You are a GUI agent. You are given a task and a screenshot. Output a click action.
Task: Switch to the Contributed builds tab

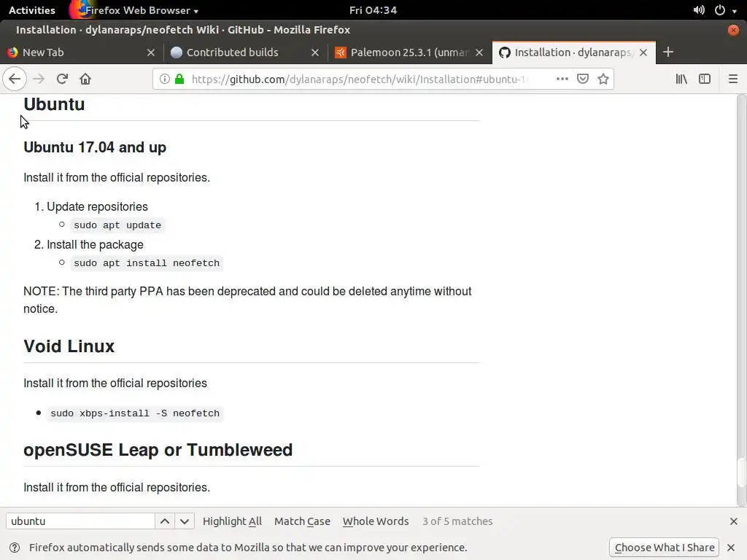(245, 52)
